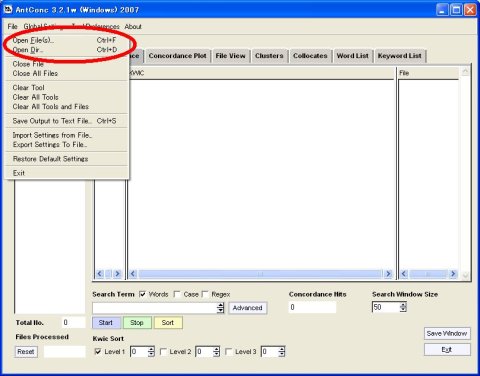Click the KWIC pane left scroll arrow
The width and height of the screenshot is (480, 376).
[133, 274]
